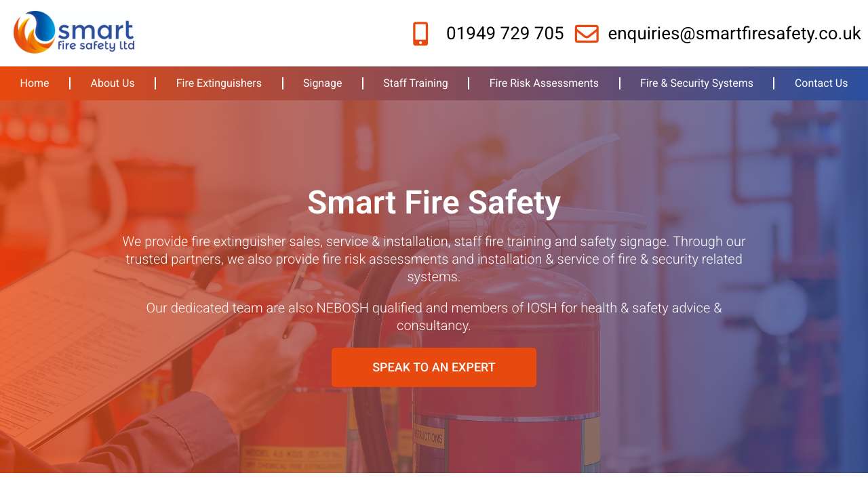The width and height of the screenshot is (868, 488).
Task: Click the hero paragraph about extinguisher sales
Action: (434, 259)
